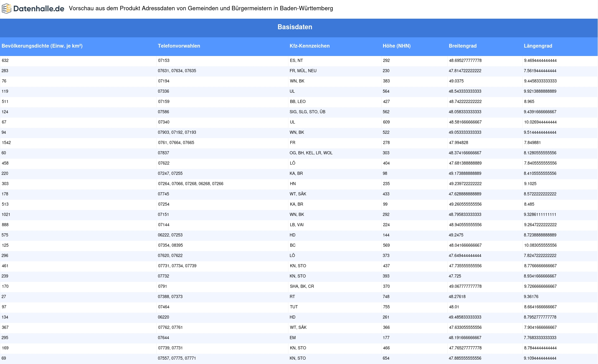
Task: Click area codes '06222, 07253'
Action: (x=170, y=235)
